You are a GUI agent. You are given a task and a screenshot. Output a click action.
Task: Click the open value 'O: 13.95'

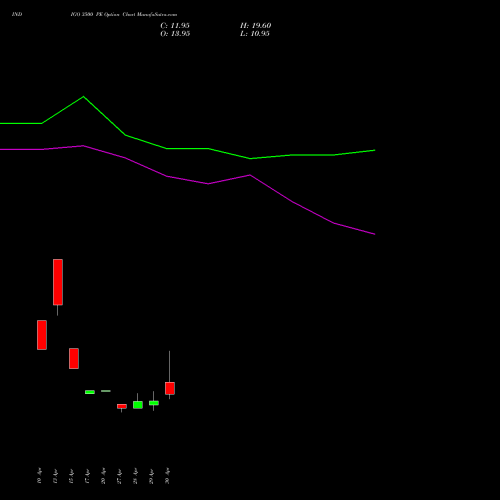pyautogui.click(x=175, y=34)
